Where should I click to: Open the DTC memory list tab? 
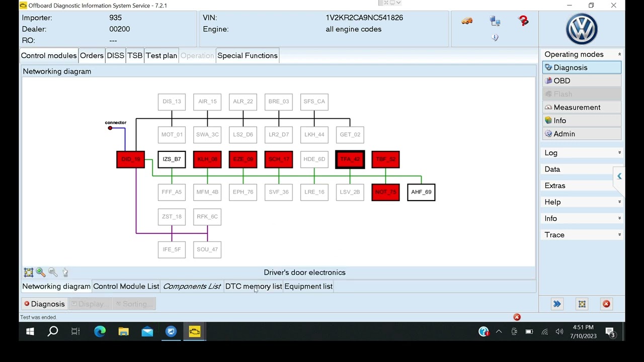(254, 286)
